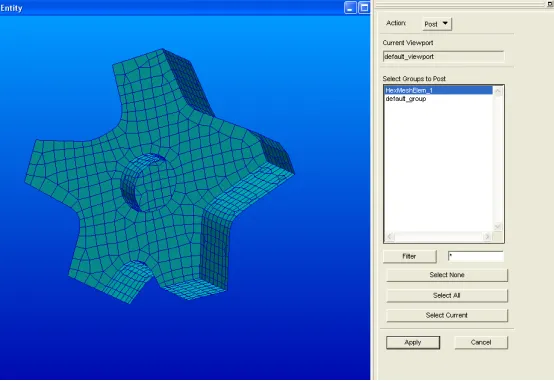
Task: Click the group list's scroll down arrow
Action: point(498,227)
